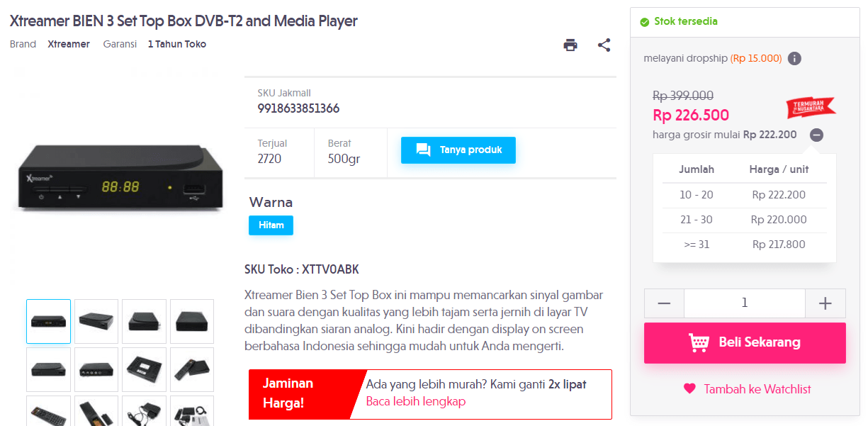868x426 pixels.
Task: Click the product title heading
Action: (x=184, y=21)
